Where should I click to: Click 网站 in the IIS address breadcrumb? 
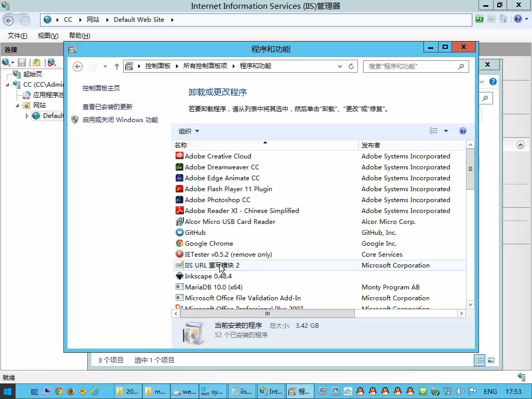(x=93, y=20)
